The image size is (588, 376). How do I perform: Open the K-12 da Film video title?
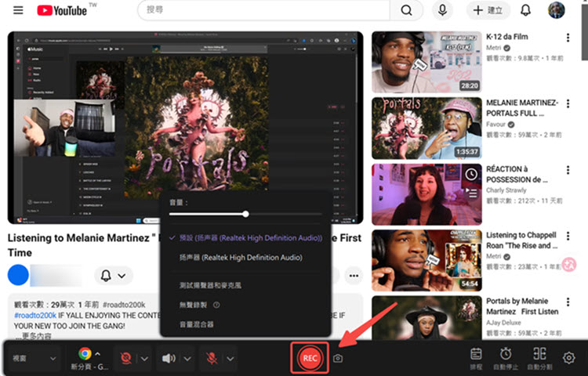(x=507, y=37)
